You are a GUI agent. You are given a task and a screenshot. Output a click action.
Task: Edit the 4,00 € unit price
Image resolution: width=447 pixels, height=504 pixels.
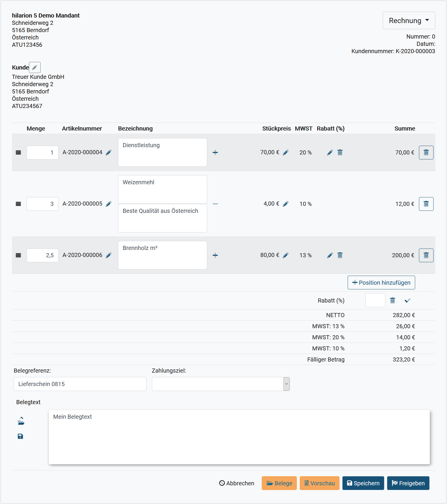(x=286, y=204)
